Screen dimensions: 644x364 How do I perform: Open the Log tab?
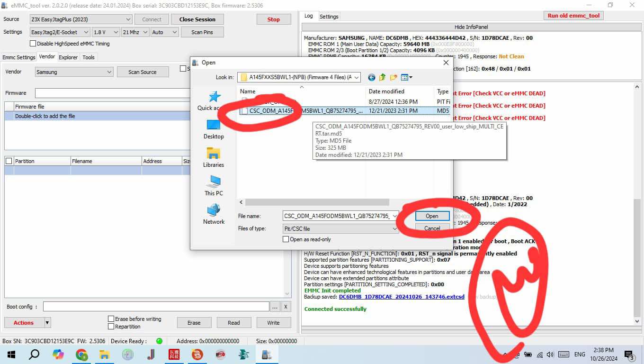point(309,16)
